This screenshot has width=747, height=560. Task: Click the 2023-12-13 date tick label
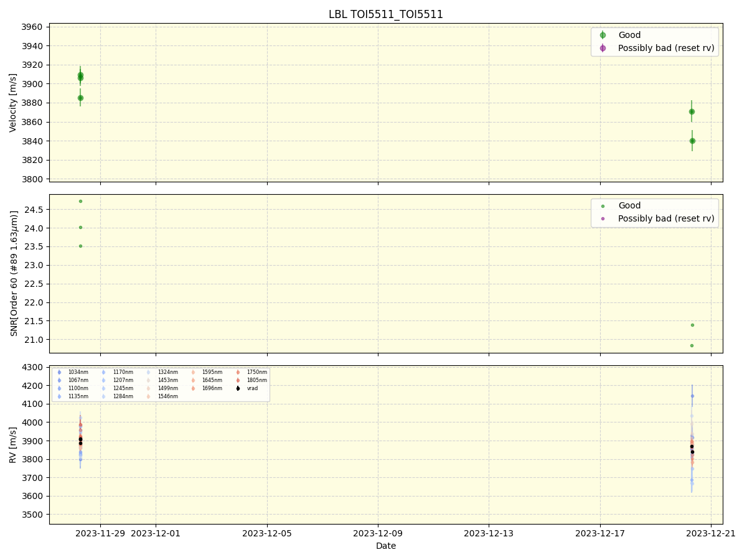[x=489, y=533]
